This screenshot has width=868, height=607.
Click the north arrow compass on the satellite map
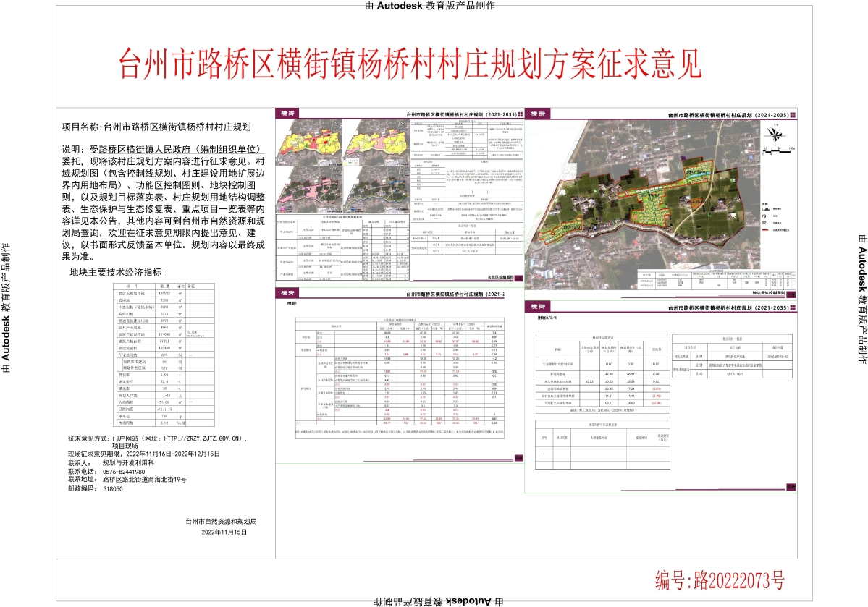pyautogui.click(x=775, y=135)
